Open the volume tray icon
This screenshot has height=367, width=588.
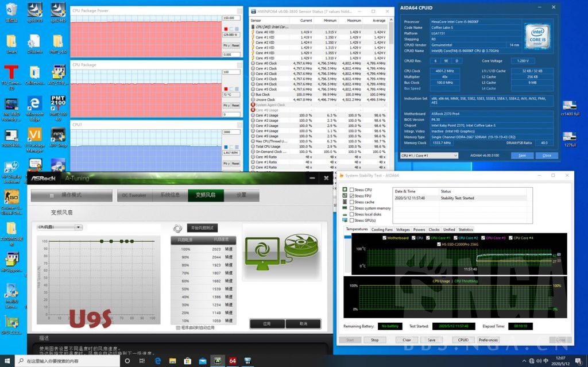tap(539, 361)
